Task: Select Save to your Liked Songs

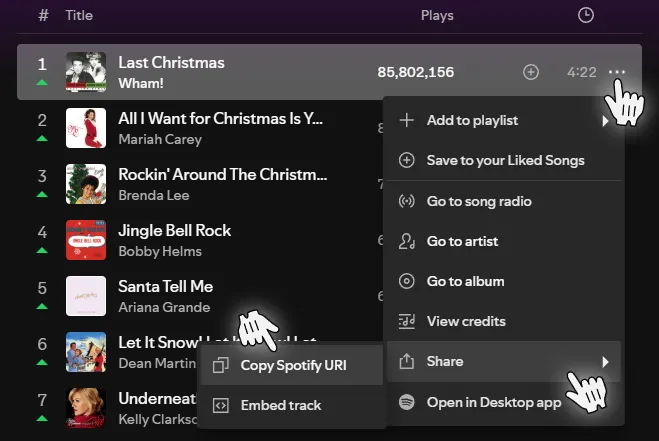Action: click(x=505, y=160)
